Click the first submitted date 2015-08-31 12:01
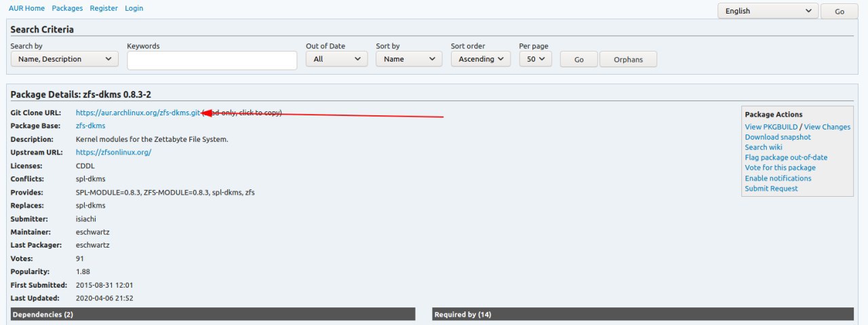The width and height of the screenshot is (868, 325). [104, 285]
